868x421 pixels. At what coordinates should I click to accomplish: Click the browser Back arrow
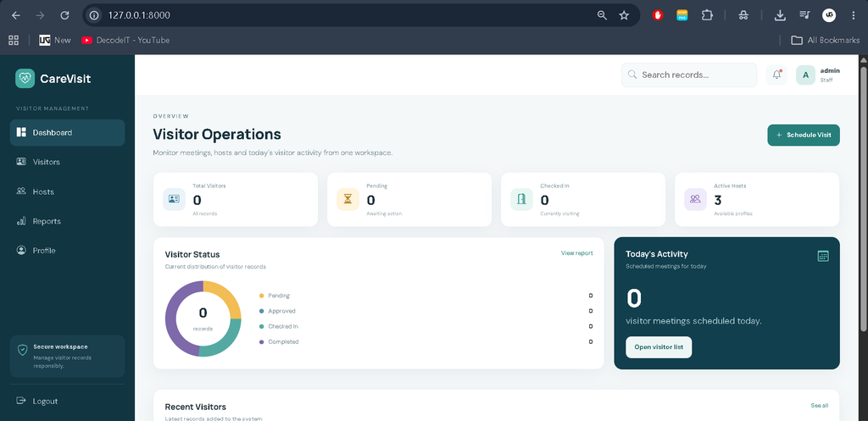tap(15, 15)
